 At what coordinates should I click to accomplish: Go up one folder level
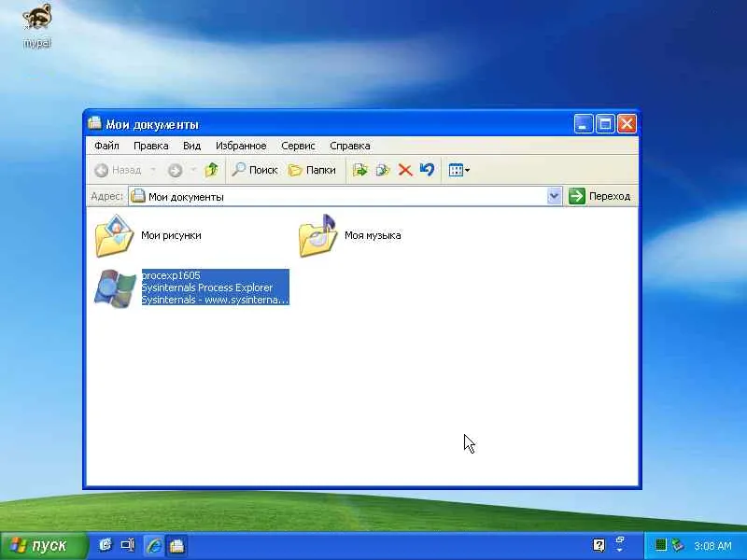click(211, 170)
